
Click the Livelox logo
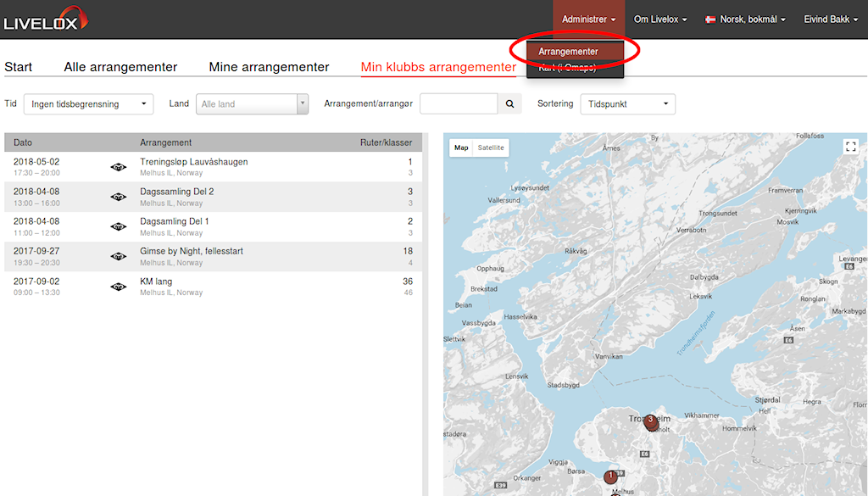click(46, 19)
